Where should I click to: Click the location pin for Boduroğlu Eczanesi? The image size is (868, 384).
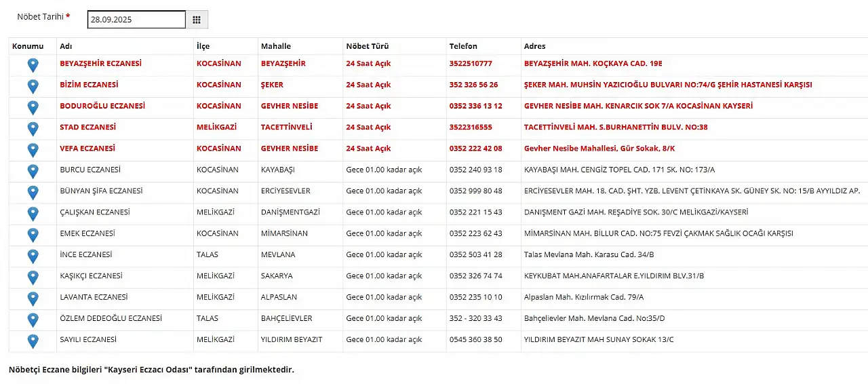tap(33, 107)
